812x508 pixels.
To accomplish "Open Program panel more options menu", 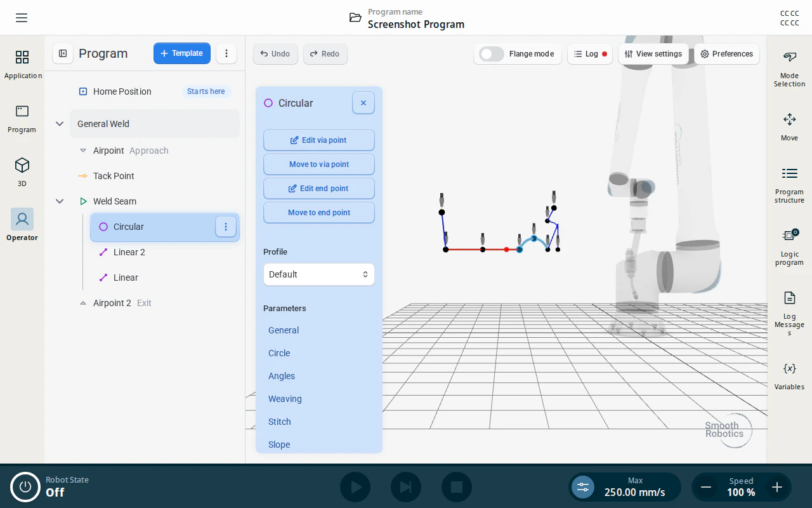I will 226,53.
